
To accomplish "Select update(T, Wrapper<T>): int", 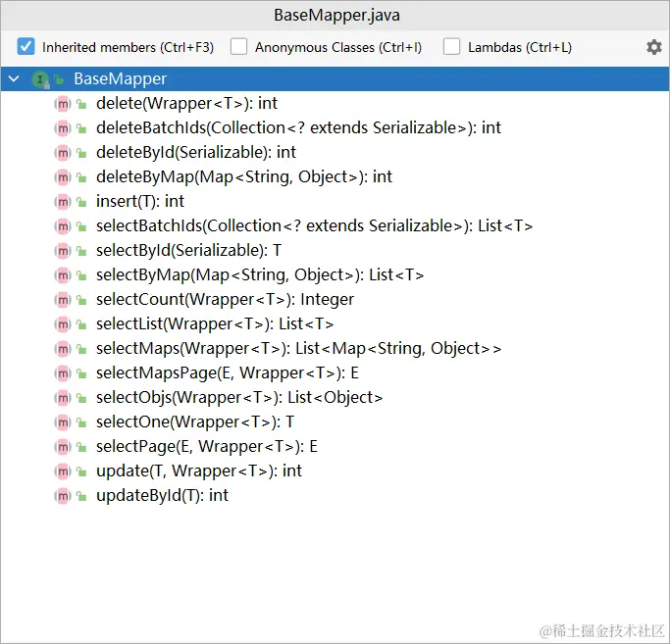I will pyautogui.click(x=199, y=471).
